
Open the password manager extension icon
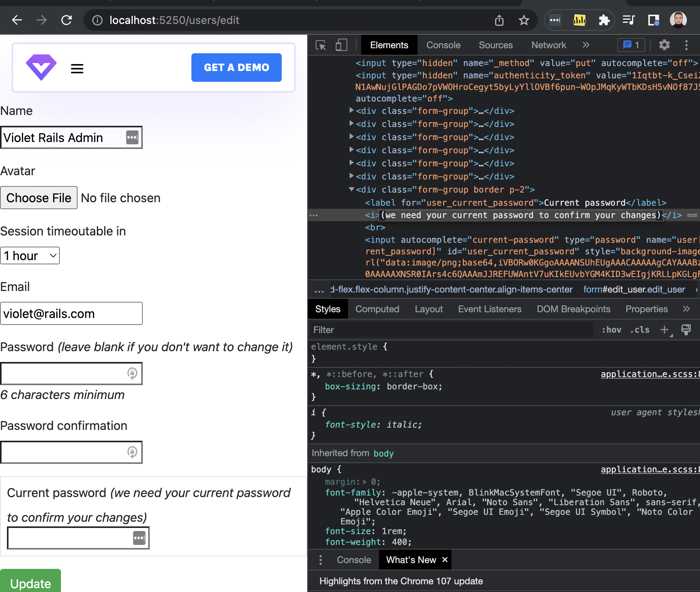point(555,20)
